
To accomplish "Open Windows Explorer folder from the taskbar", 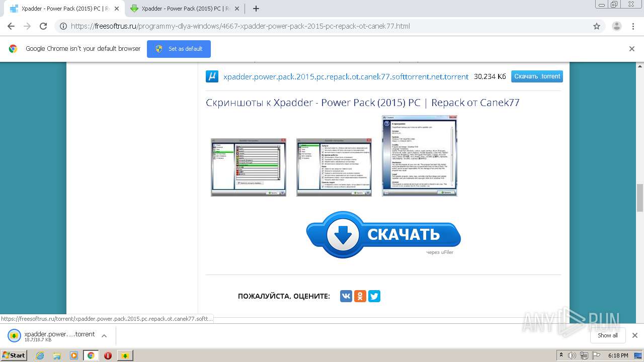I will coord(57,355).
